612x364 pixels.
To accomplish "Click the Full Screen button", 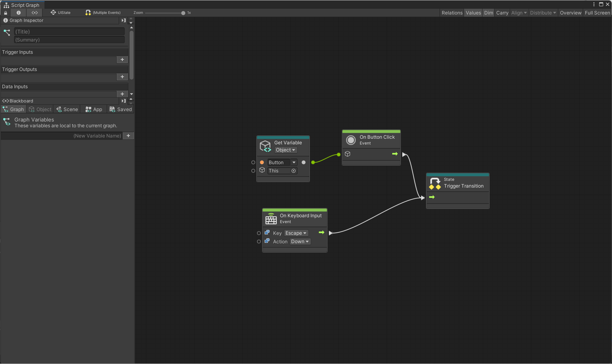I will point(597,13).
